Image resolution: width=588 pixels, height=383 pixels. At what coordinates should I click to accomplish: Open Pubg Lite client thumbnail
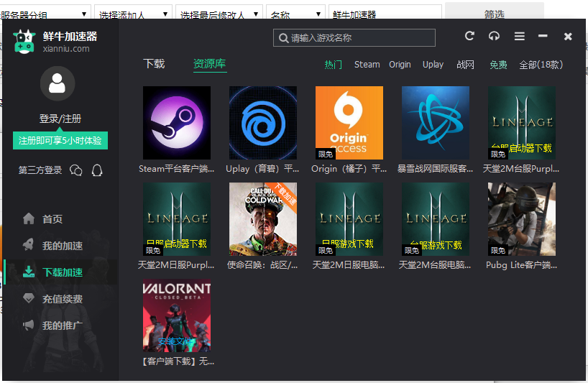(x=522, y=219)
